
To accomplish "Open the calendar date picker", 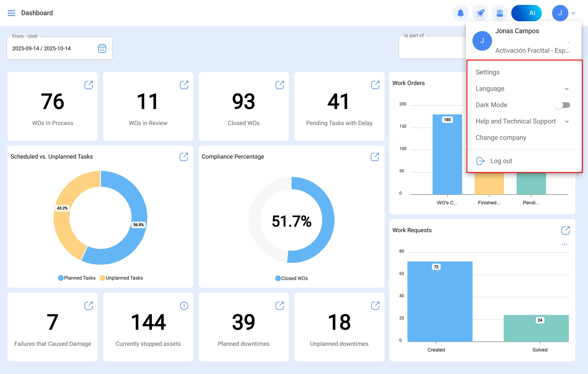I will 102,48.
